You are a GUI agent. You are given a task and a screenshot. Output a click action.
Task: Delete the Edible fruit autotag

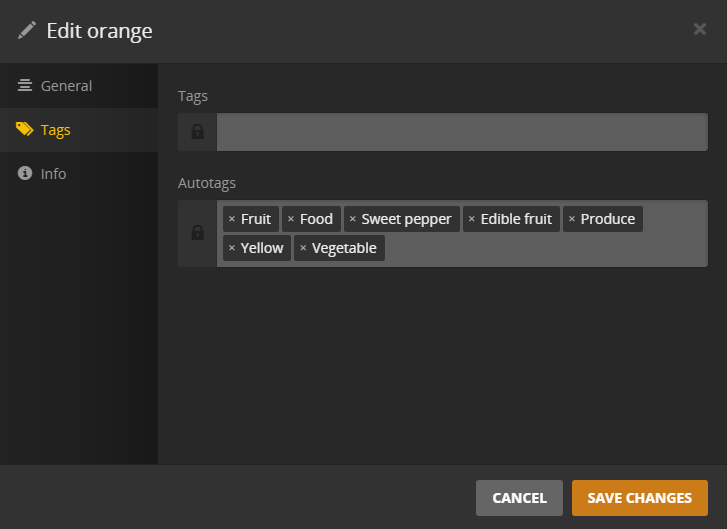pos(471,219)
